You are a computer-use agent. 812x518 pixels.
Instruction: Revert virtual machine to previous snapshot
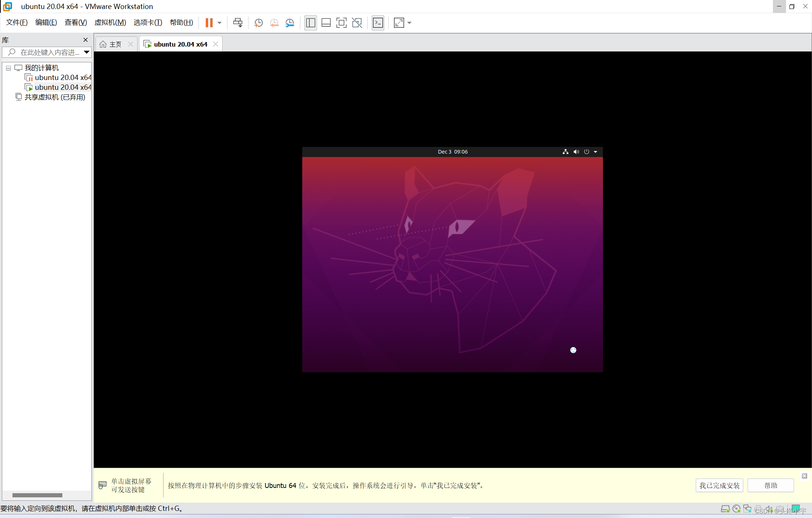click(274, 23)
